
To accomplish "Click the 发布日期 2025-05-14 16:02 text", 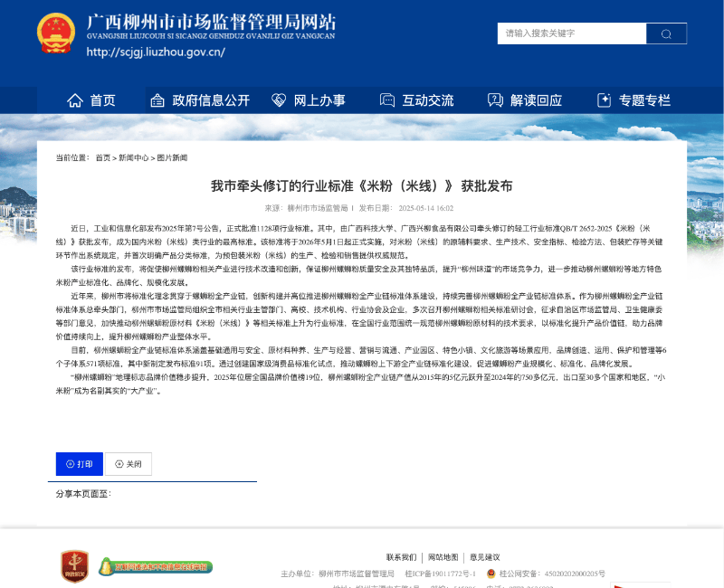I will click(406, 208).
